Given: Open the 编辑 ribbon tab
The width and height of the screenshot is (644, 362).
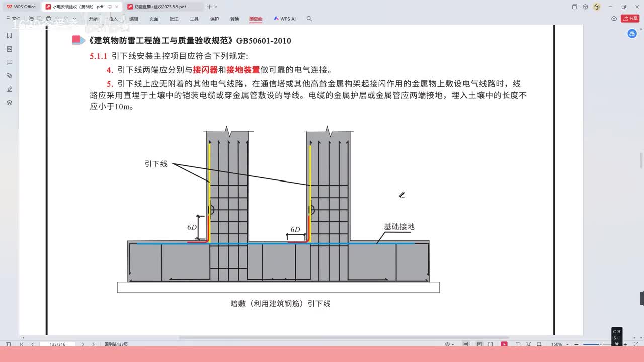Looking at the screenshot, I should (x=134, y=19).
